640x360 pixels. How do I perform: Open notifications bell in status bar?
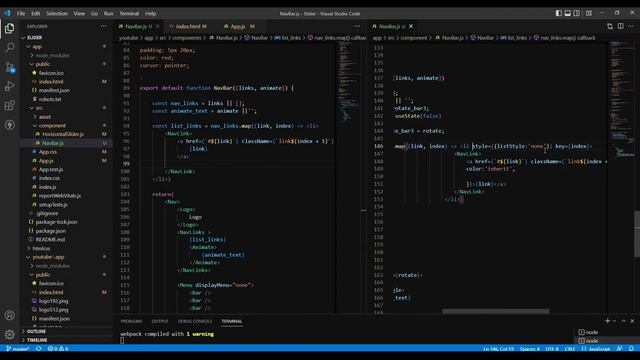(631, 349)
